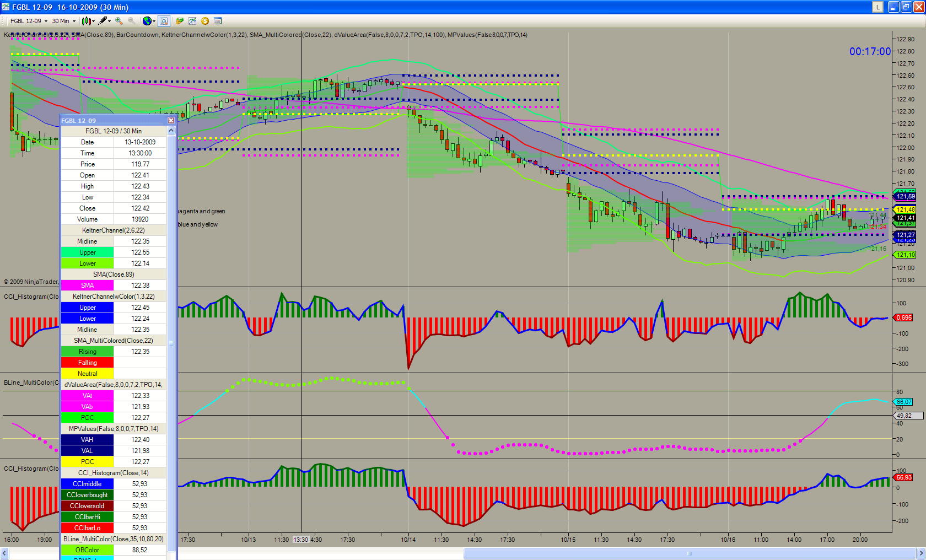Viewport: 926px width, 560px height.
Task: Click the yellow Neutral color cell
Action: (87, 374)
